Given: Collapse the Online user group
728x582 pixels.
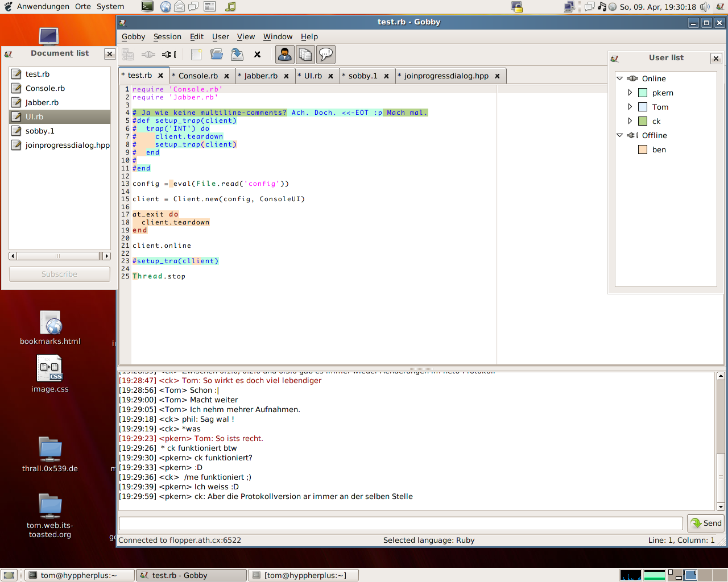Looking at the screenshot, I should pyautogui.click(x=620, y=78).
